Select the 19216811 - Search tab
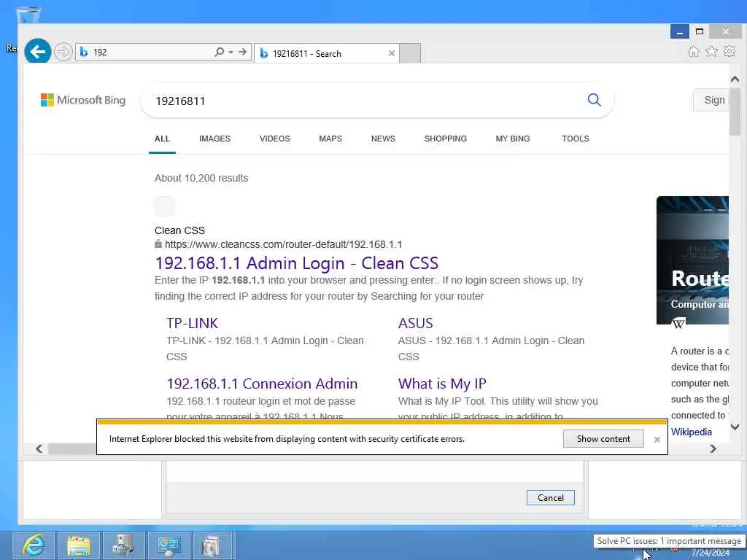Image resolution: width=747 pixels, height=560 pixels. point(326,53)
